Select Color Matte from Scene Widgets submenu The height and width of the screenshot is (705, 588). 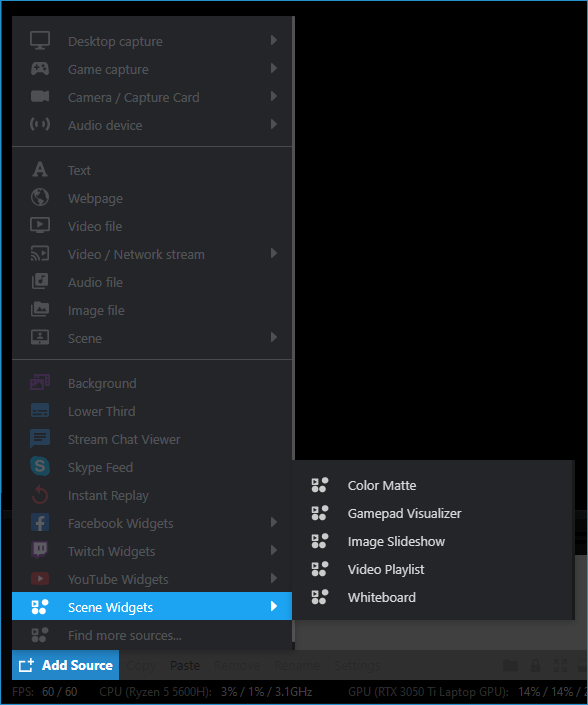coord(433,486)
